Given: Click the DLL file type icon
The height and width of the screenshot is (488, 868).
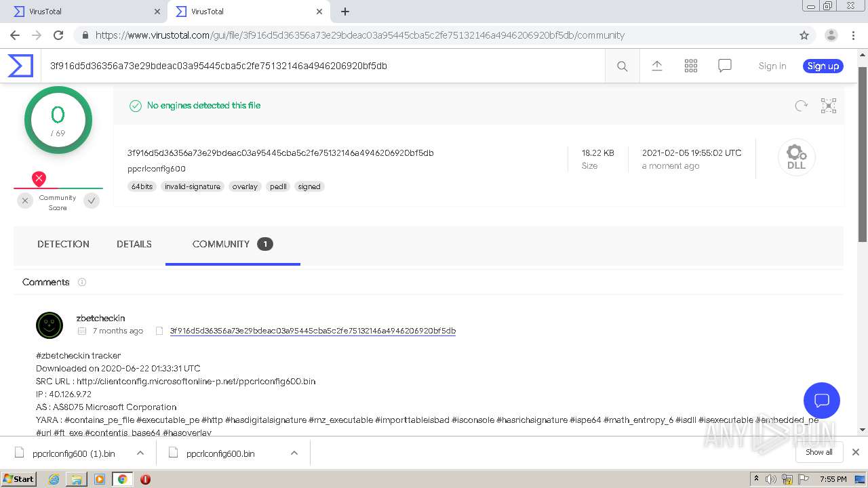Looking at the screenshot, I should (796, 157).
